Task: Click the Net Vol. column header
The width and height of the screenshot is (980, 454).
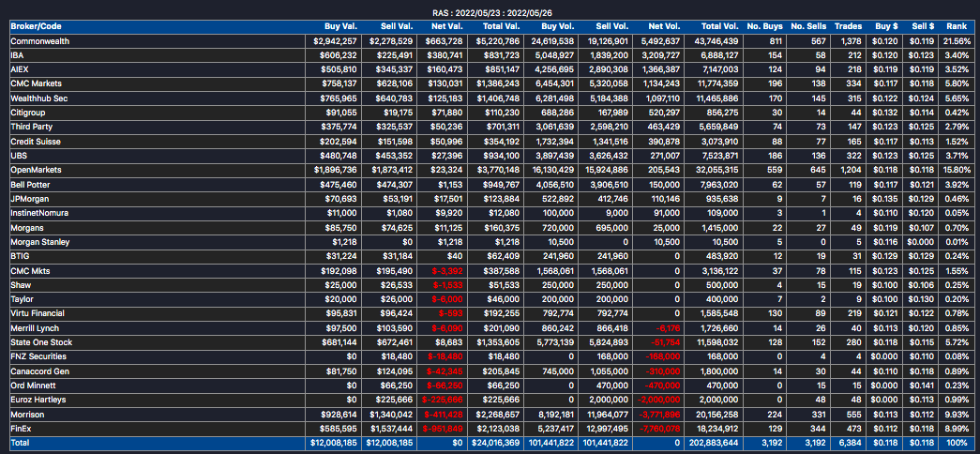Action: [x=666, y=26]
